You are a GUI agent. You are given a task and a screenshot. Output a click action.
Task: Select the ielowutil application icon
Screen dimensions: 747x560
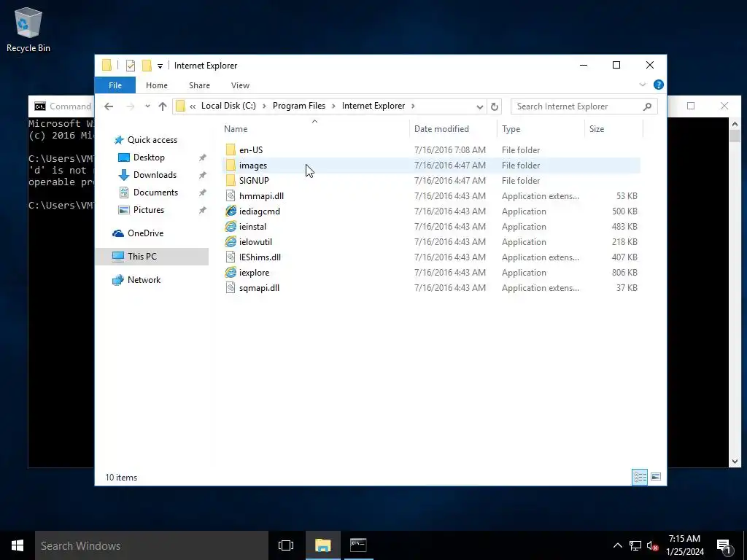(231, 242)
